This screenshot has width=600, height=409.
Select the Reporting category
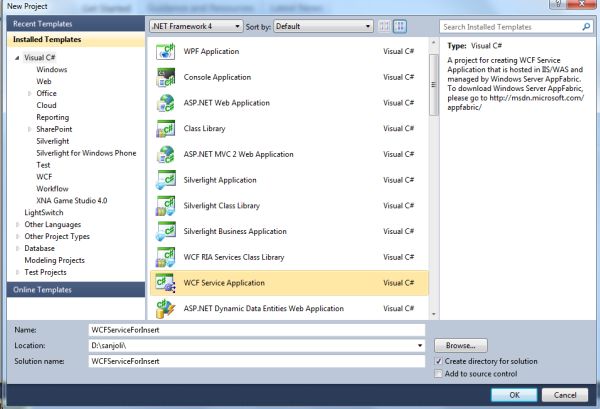[x=53, y=117]
